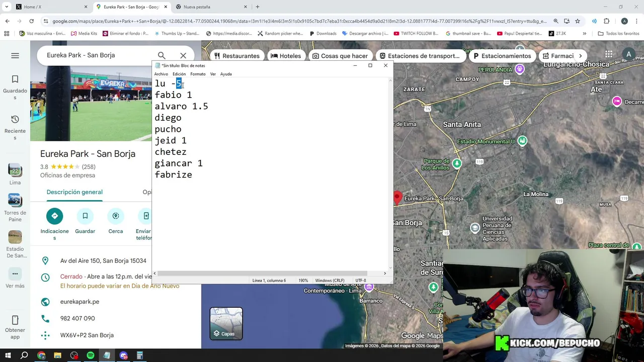The height and width of the screenshot is (362, 644).
Task: Clear the Eureka Park search box
Action: click(x=183, y=55)
